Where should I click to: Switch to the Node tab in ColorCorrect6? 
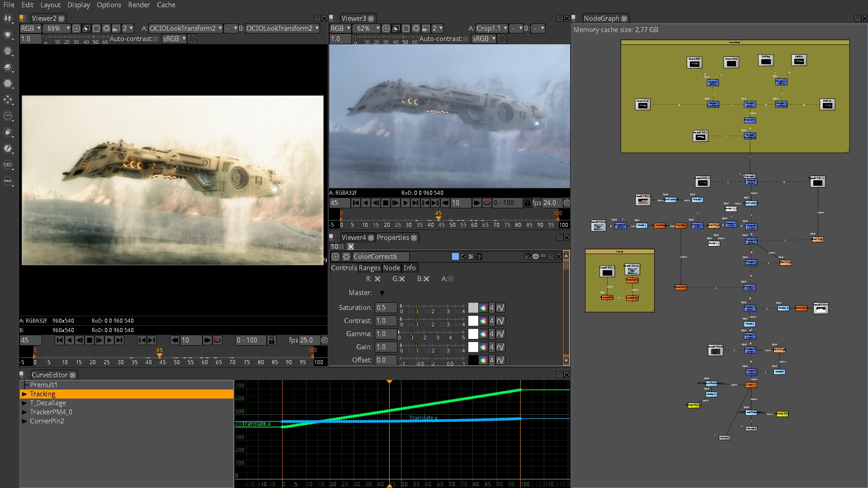(391, 268)
